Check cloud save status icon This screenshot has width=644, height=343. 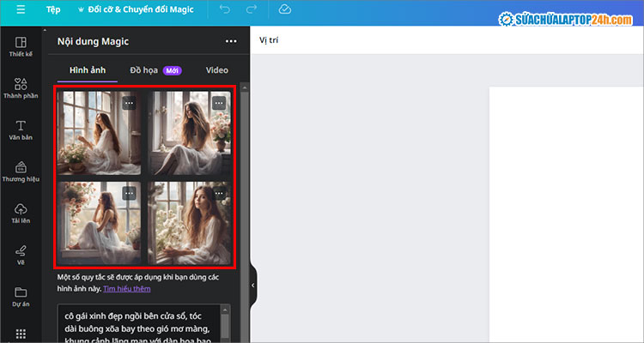[284, 9]
